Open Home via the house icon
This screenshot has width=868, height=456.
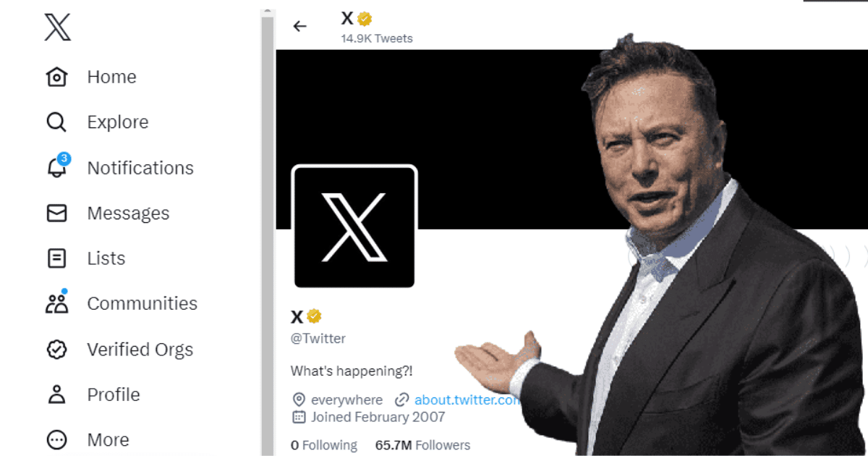[x=56, y=77]
